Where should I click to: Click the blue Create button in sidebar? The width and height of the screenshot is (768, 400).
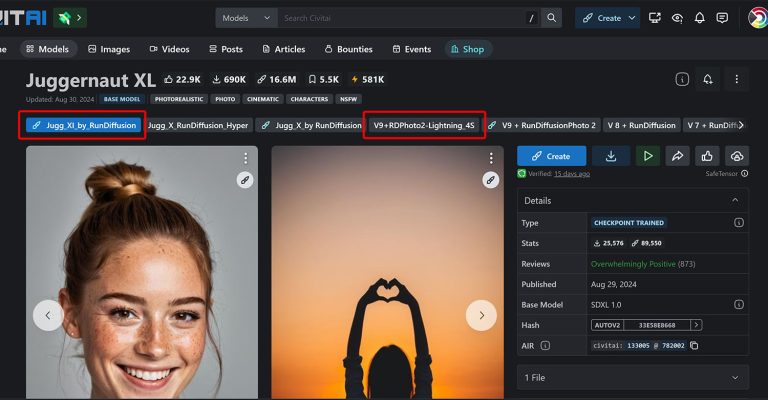550,156
